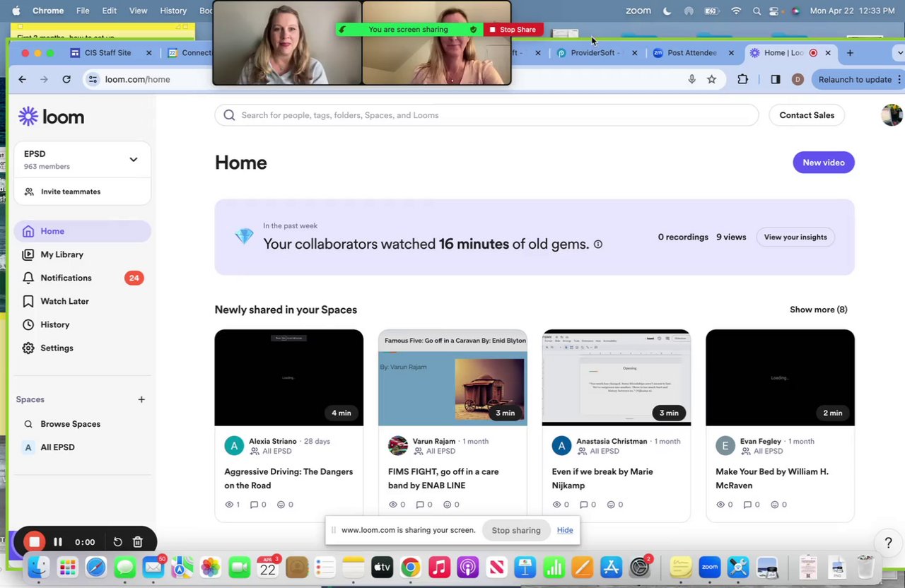The image size is (905, 588).
Task: Pause the Loom recording
Action: point(58,542)
